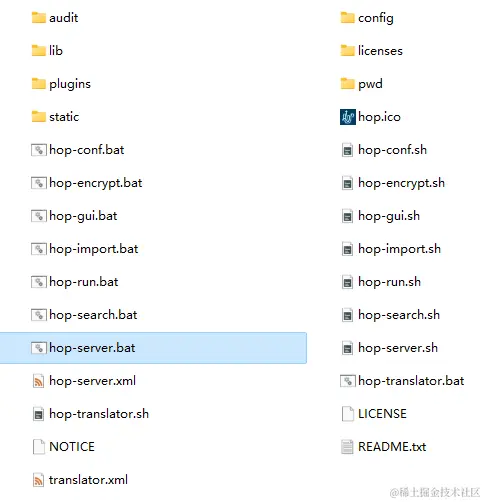Screen dimensions: 484x502
Task: Select the file name "README.txt"
Action: [x=392, y=447]
